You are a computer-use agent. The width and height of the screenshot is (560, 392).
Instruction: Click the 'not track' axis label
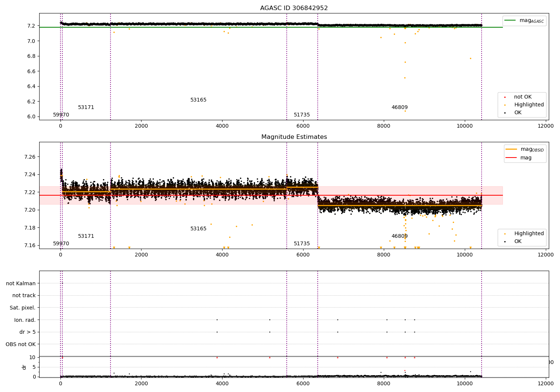tap(24, 296)
